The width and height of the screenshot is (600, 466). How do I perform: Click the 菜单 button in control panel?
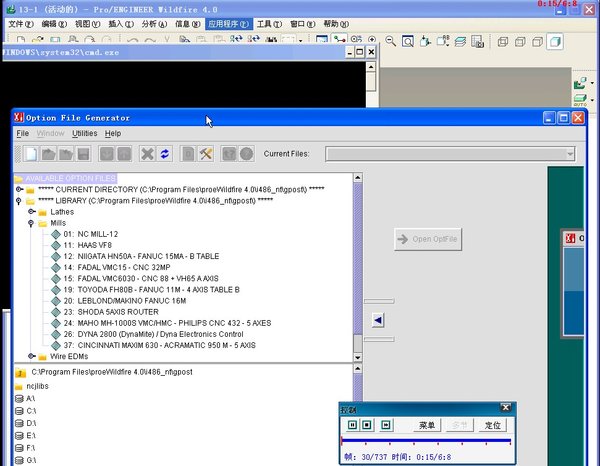[x=427, y=425]
